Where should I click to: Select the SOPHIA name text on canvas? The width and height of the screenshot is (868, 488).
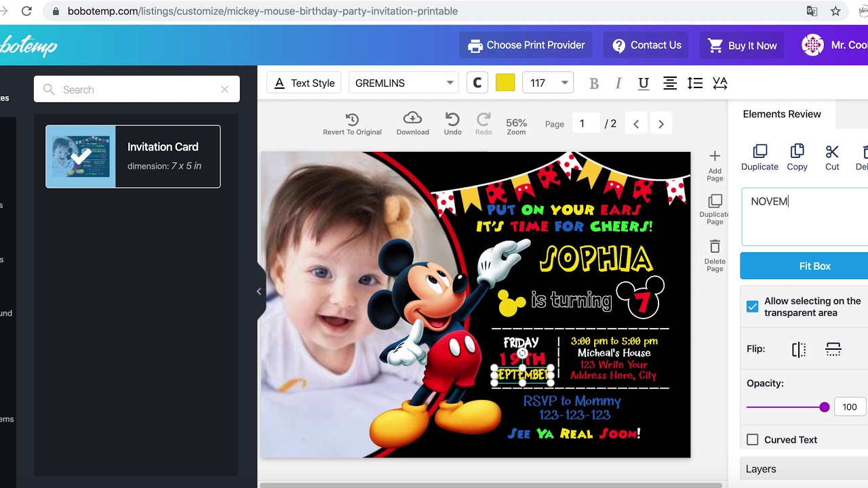[x=596, y=259]
